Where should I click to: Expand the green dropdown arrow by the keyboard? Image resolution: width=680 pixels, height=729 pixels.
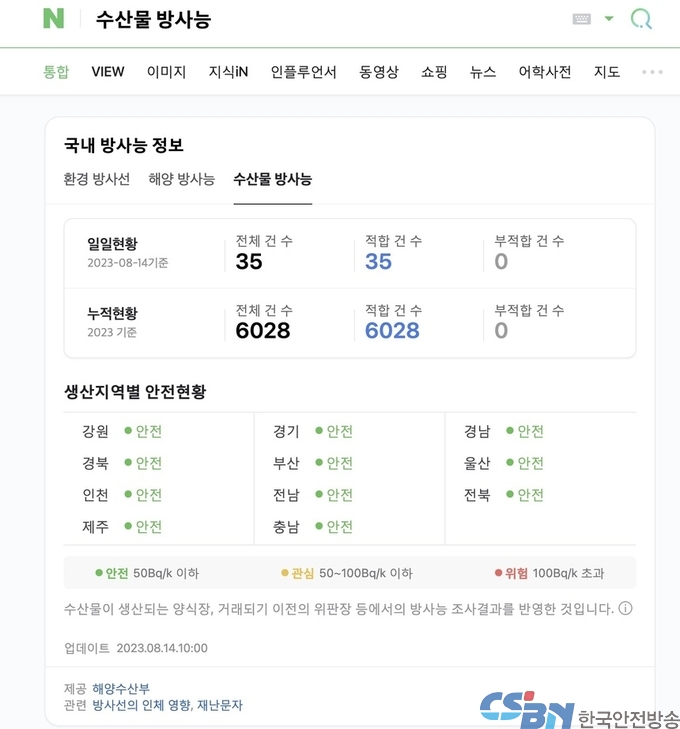click(609, 19)
